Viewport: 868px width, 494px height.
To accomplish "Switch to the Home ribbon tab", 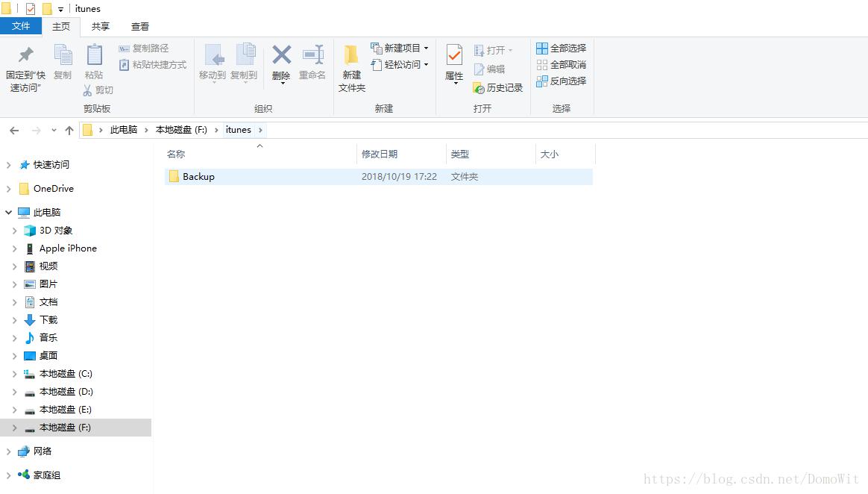I will 61,27.
